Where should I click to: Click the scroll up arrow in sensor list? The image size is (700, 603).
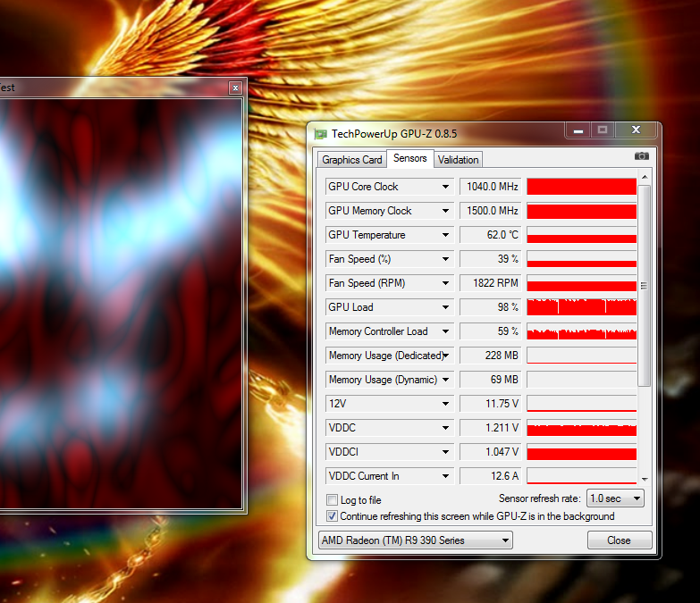point(645,177)
